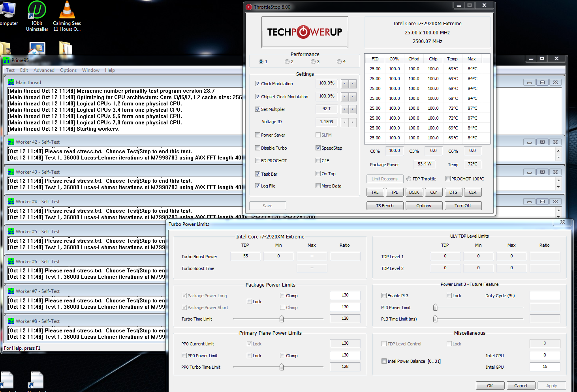Toggle the Task Bar checkbox

(257, 174)
